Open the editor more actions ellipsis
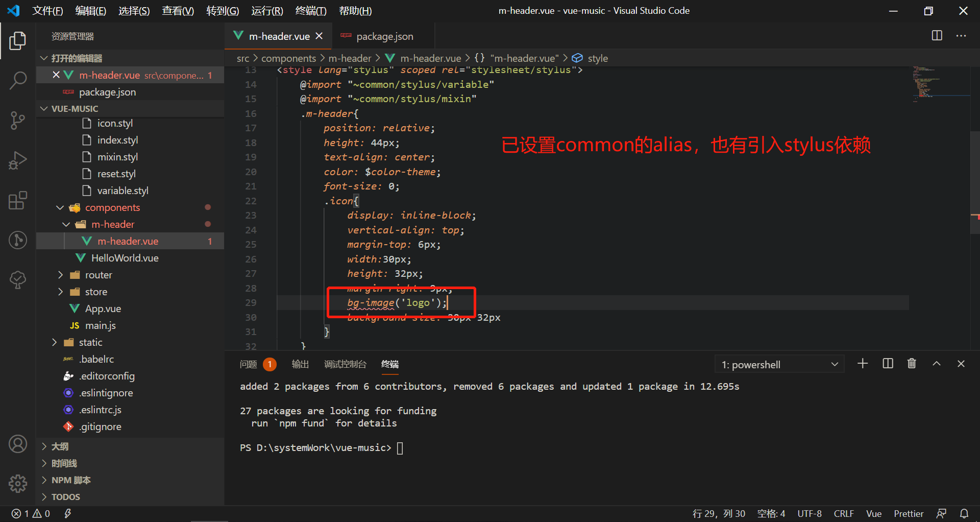The image size is (980, 522). pos(961,36)
